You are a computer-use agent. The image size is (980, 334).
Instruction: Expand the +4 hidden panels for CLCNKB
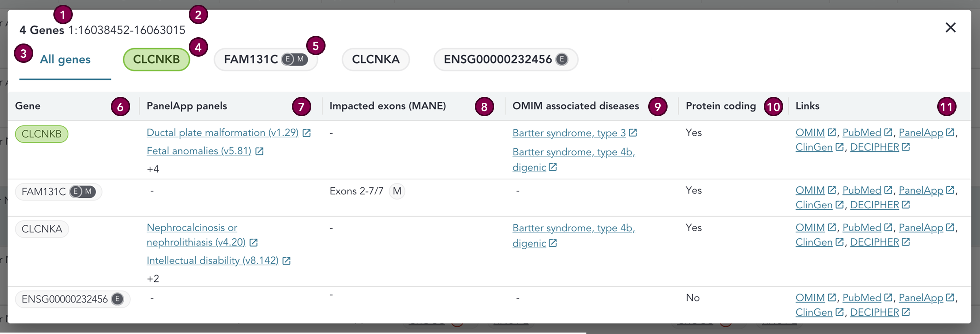(x=153, y=168)
